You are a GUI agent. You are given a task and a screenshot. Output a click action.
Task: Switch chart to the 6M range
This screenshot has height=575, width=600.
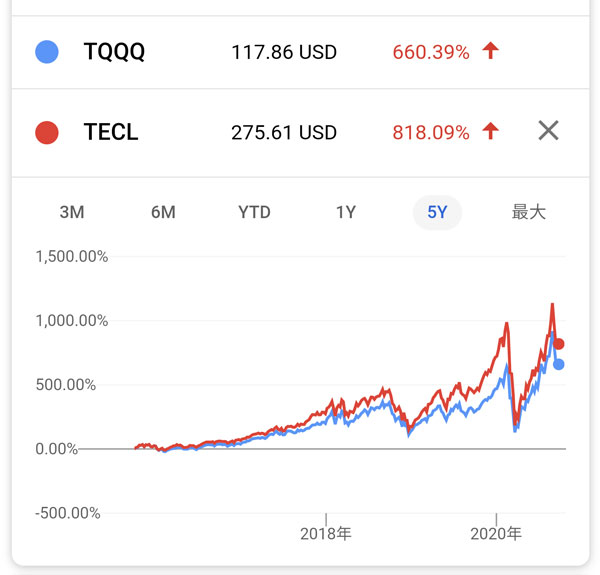click(x=163, y=212)
